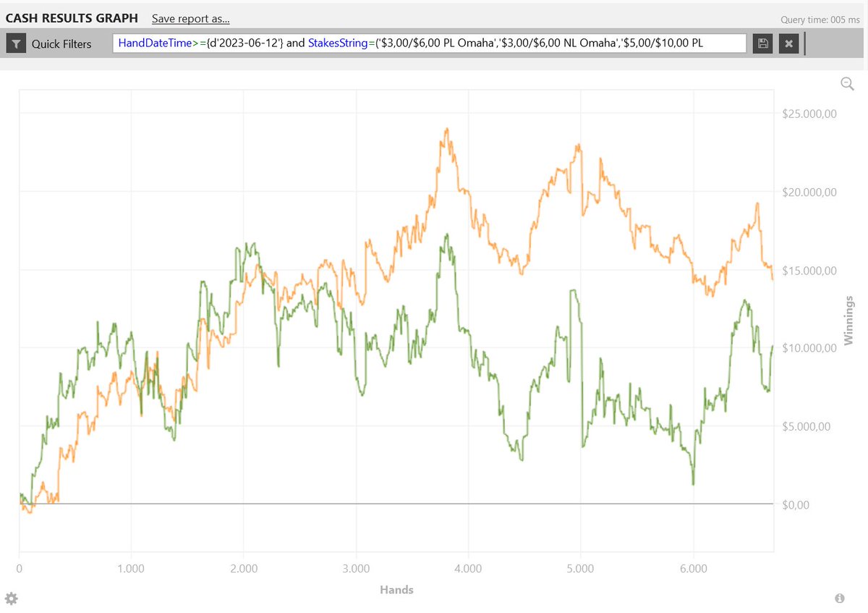
Task: Select the 4.000 hands axis tick
Action: coord(468,569)
